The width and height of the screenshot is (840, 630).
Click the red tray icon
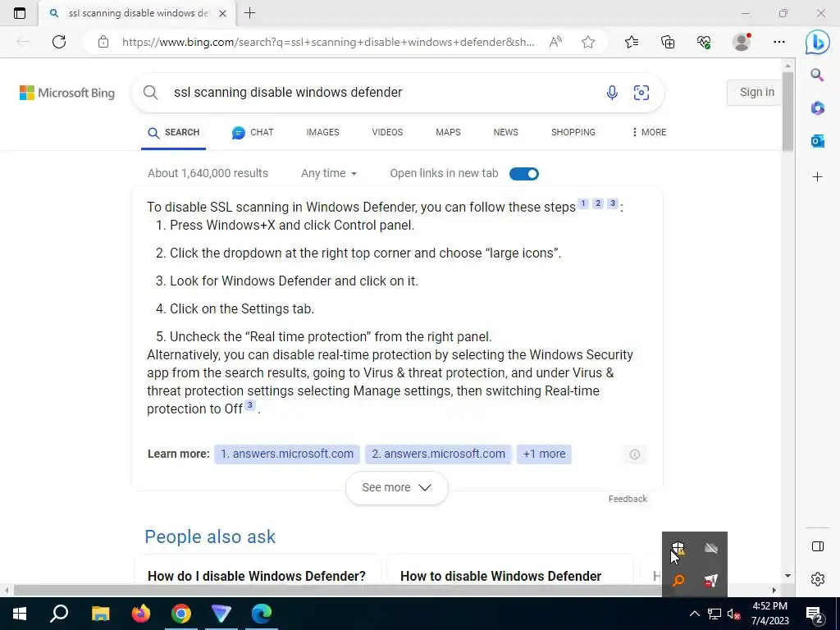[x=711, y=581]
